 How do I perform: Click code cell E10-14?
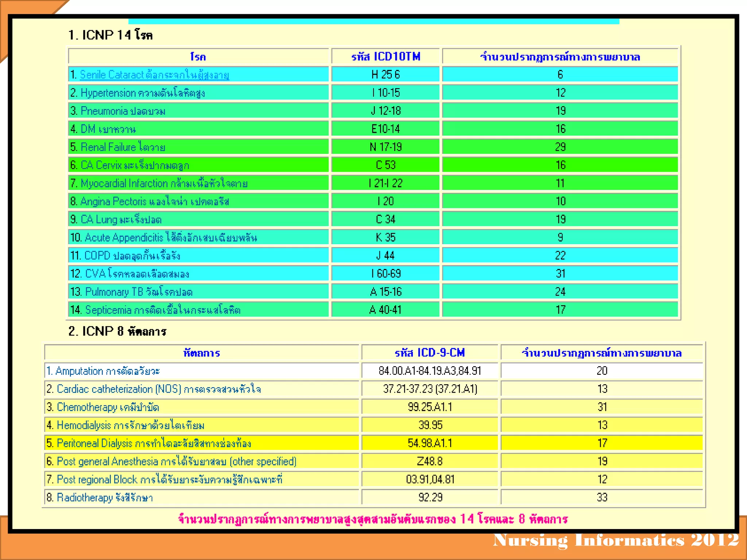coord(386,129)
